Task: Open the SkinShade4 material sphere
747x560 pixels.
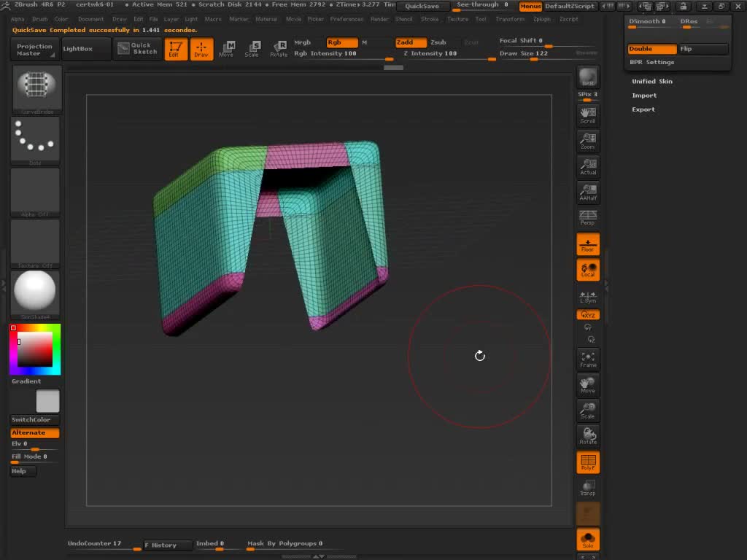Action: [x=35, y=295]
